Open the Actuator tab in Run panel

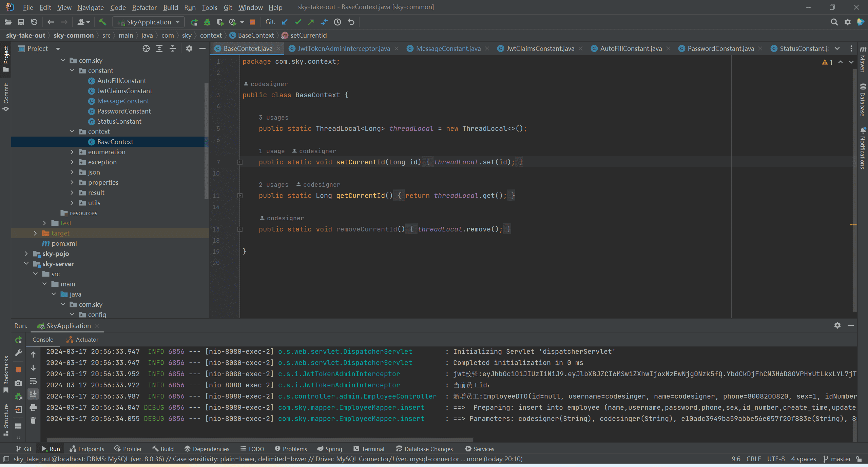[x=82, y=340]
